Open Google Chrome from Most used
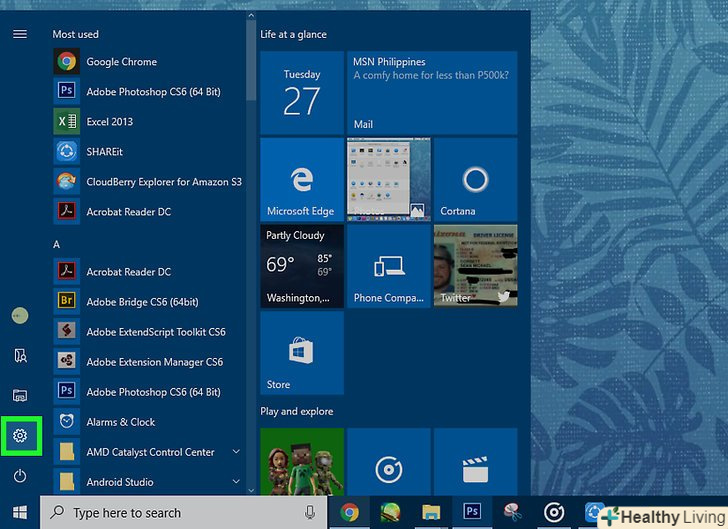The height and width of the screenshot is (529, 728). [x=121, y=62]
